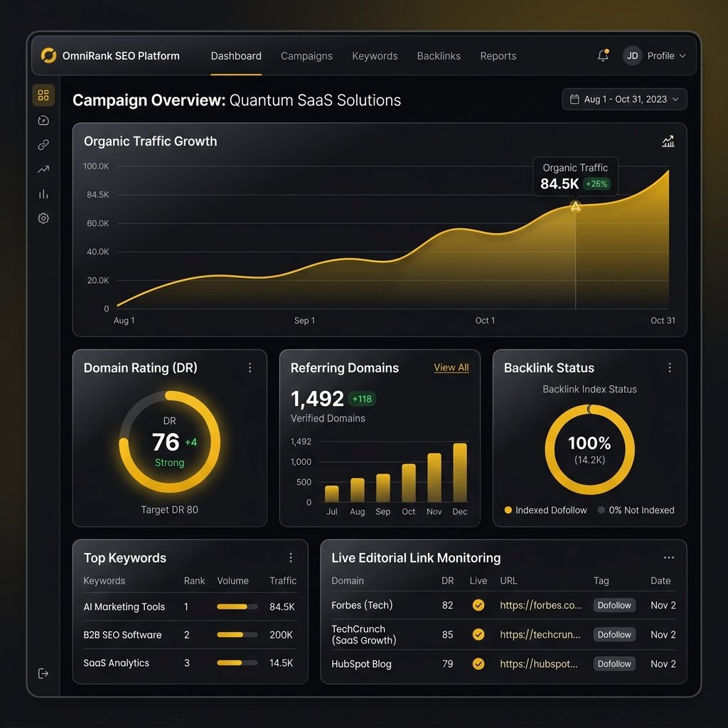Open the backlinks link icon in sidebar
Screen dimensions: 728x728
(43, 145)
